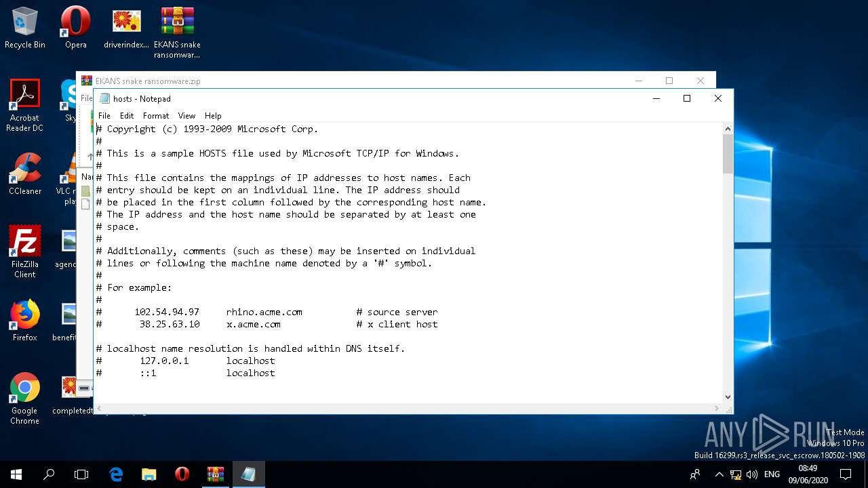
Task: Minimize the EKANS WinRAR window
Action: tap(639, 81)
